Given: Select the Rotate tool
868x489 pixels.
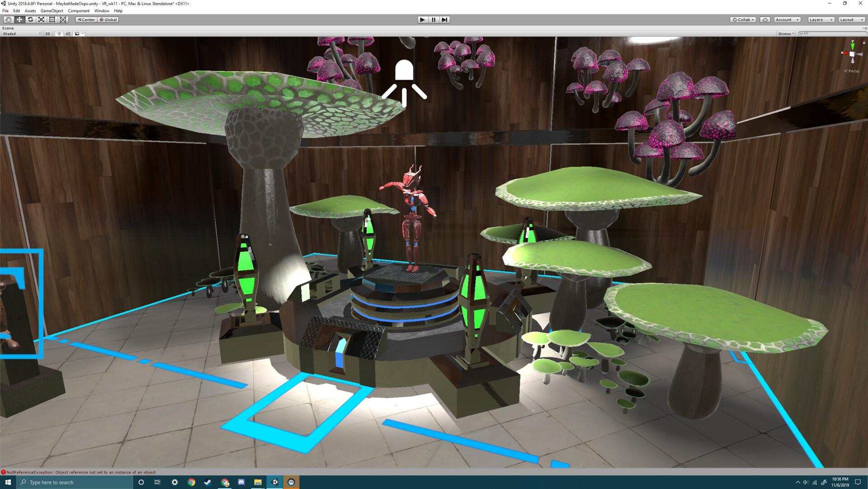Looking at the screenshot, I should click(x=30, y=19).
